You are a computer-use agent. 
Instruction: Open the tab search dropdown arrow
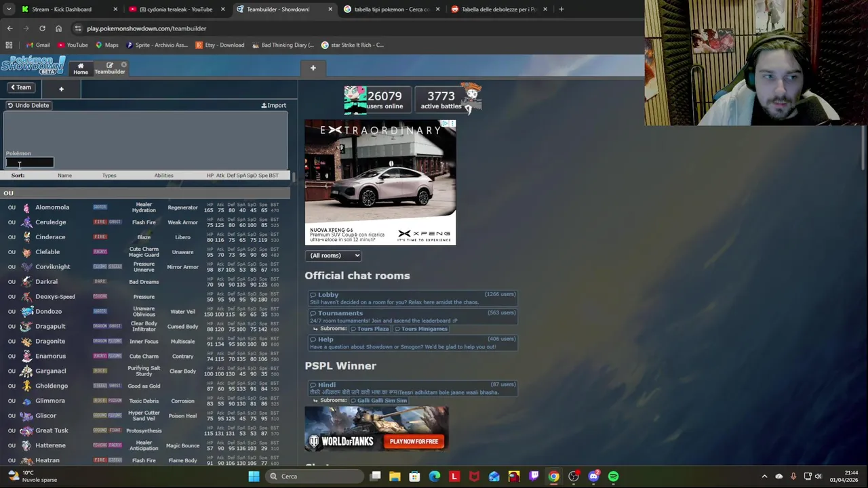click(8, 9)
